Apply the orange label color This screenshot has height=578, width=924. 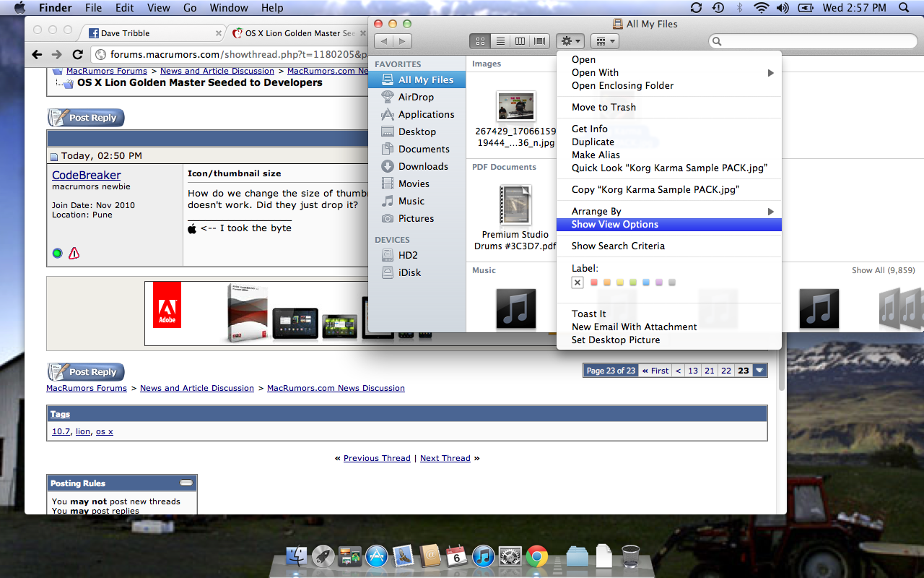click(608, 282)
